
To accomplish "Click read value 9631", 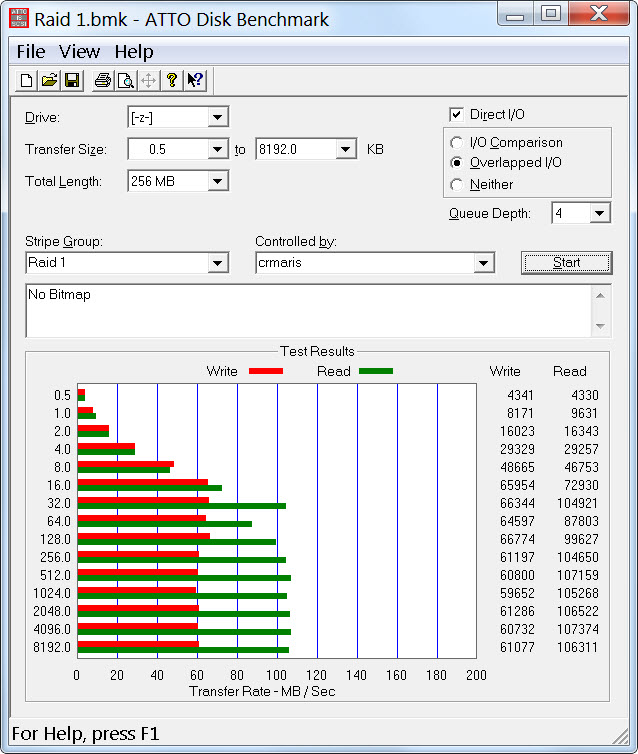I will coord(585,414).
